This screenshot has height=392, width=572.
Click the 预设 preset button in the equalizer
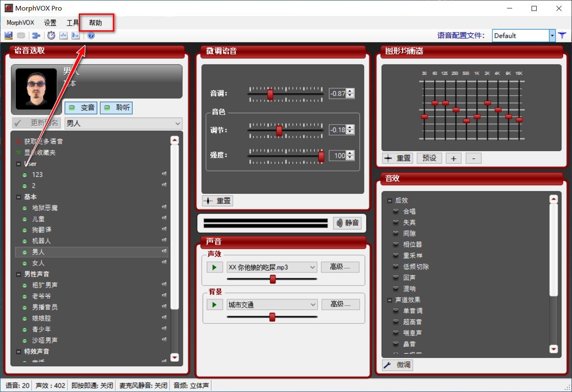[x=429, y=158]
